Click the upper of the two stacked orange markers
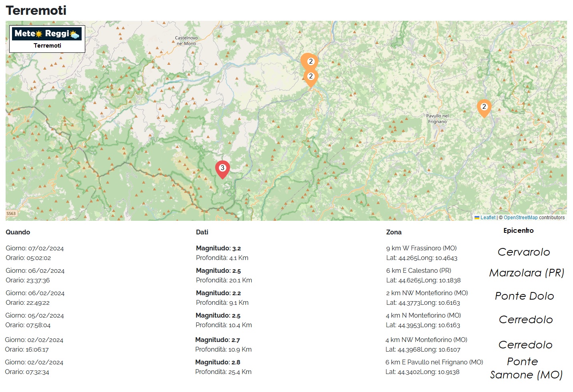573x392 pixels. tap(309, 60)
